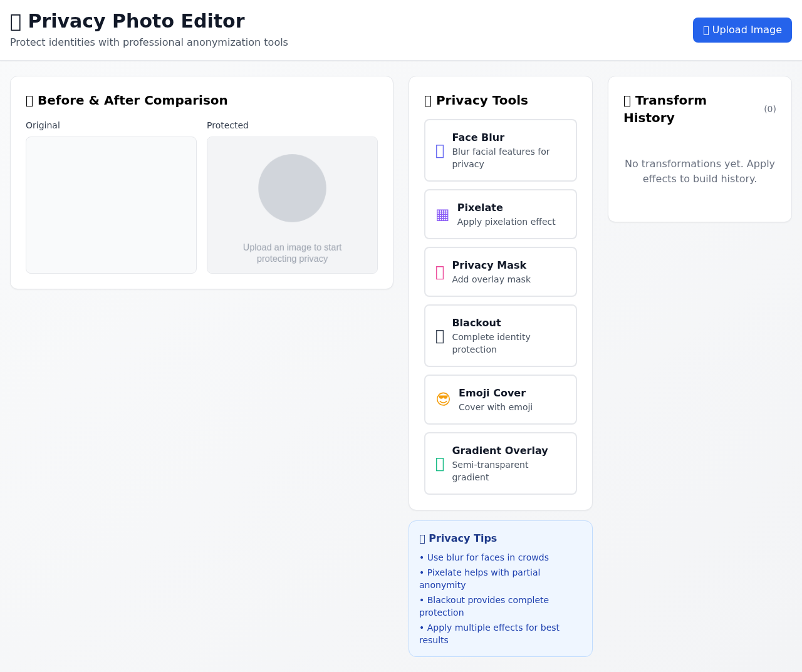Select the smiling Emoji Cover icon
This screenshot has height=672, width=802.
444,399
